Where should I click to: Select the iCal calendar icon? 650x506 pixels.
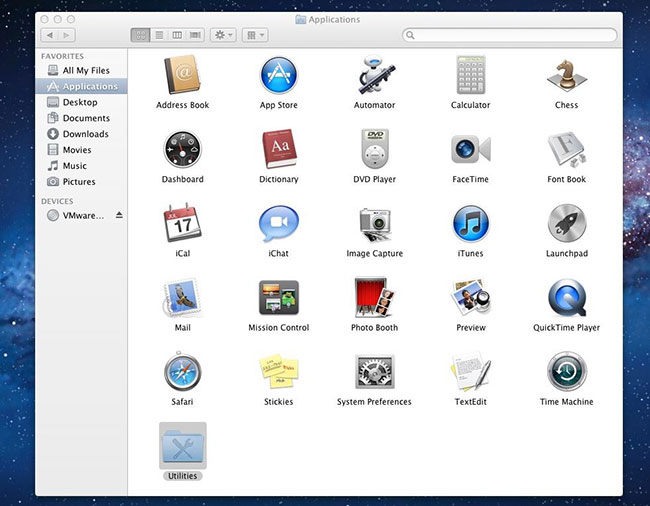pos(182,223)
